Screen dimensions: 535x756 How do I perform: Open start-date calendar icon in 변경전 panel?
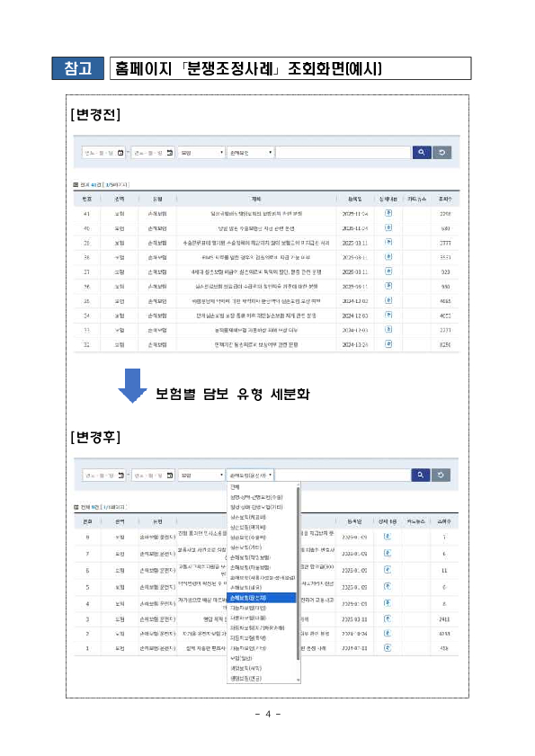(120, 153)
